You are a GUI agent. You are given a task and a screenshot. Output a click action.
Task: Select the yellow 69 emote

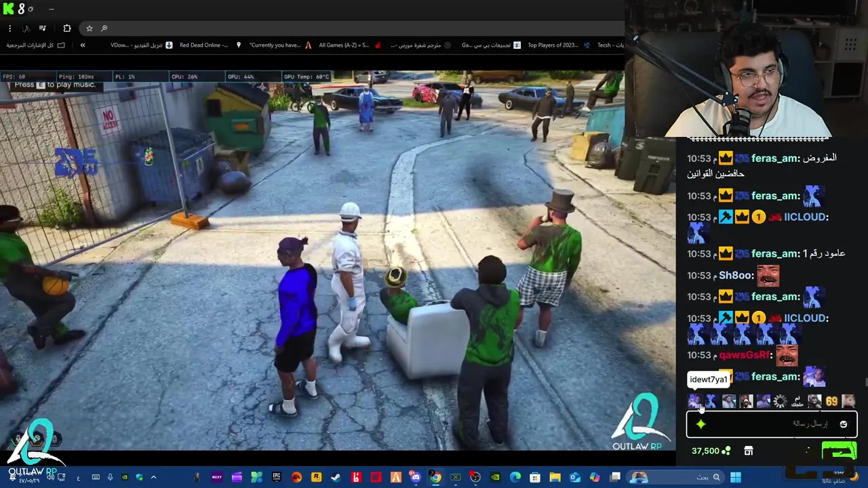point(831,401)
